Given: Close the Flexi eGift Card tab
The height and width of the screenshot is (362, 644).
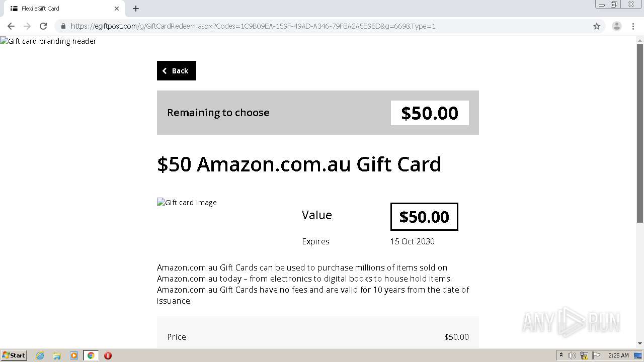Looking at the screenshot, I should [117, 9].
